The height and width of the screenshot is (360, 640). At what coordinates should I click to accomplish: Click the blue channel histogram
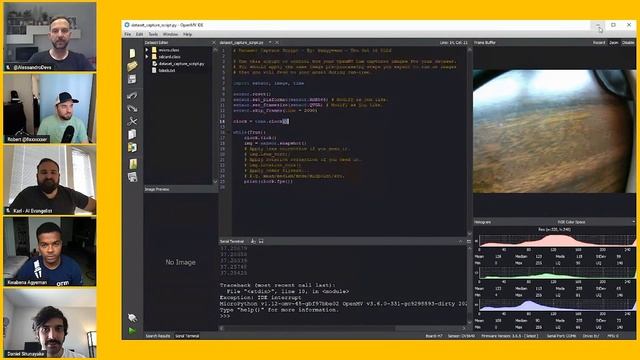click(x=557, y=305)
